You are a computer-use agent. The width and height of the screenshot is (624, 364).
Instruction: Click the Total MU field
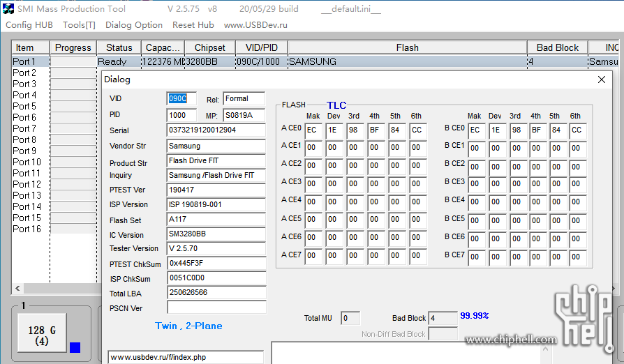[x=350, y=318]
